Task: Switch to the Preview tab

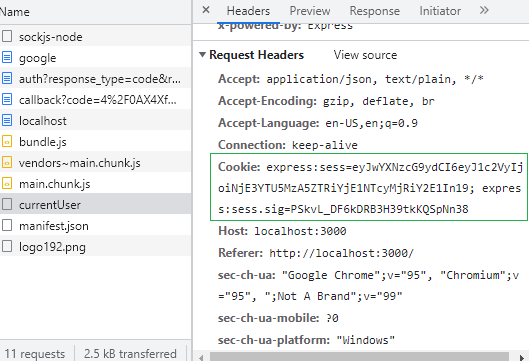Action: (x=310, y=11)
